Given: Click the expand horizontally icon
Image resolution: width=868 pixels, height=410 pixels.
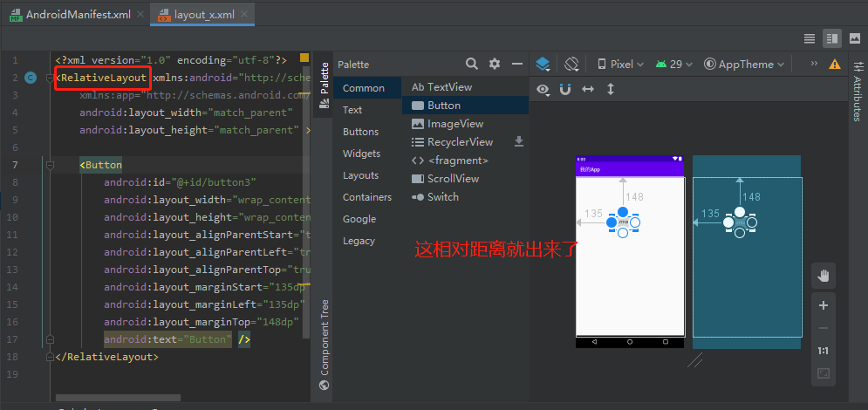Looking at the screenshot, I should (x=588, y=89).
